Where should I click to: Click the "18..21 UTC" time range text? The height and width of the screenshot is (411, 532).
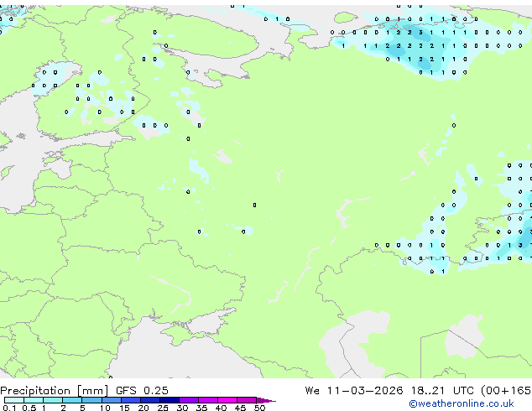[422, 390]
